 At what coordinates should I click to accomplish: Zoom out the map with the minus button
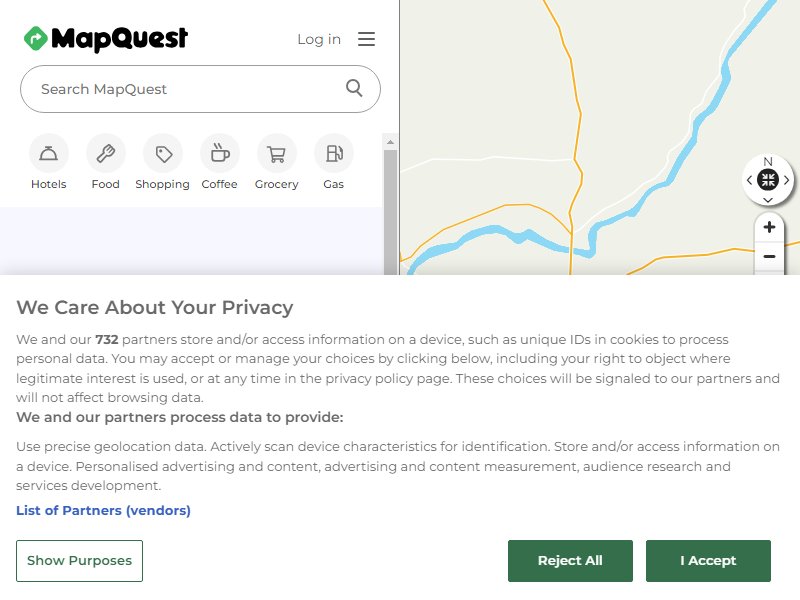click(769, 256)
